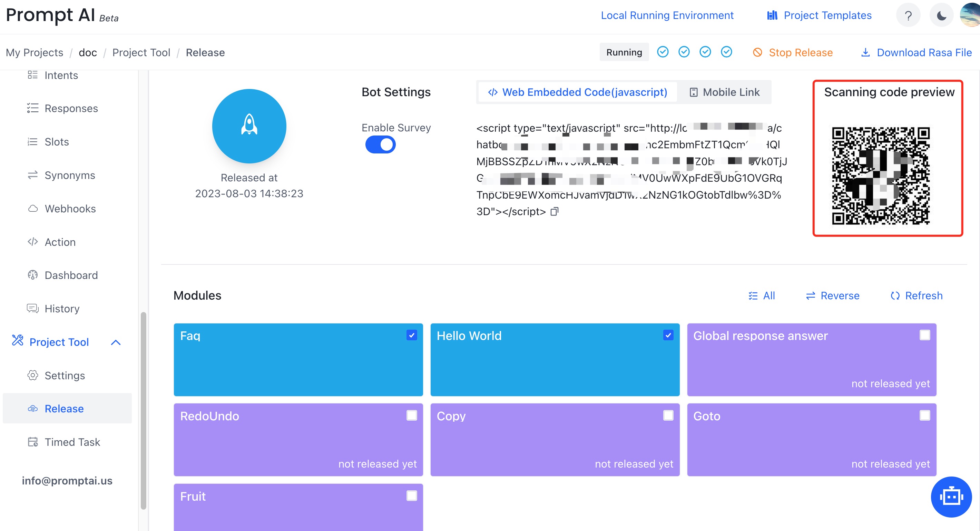This screenshot has width=980, height=531.
Task: Check the Faq module checkbox
Action: point(411,335)
